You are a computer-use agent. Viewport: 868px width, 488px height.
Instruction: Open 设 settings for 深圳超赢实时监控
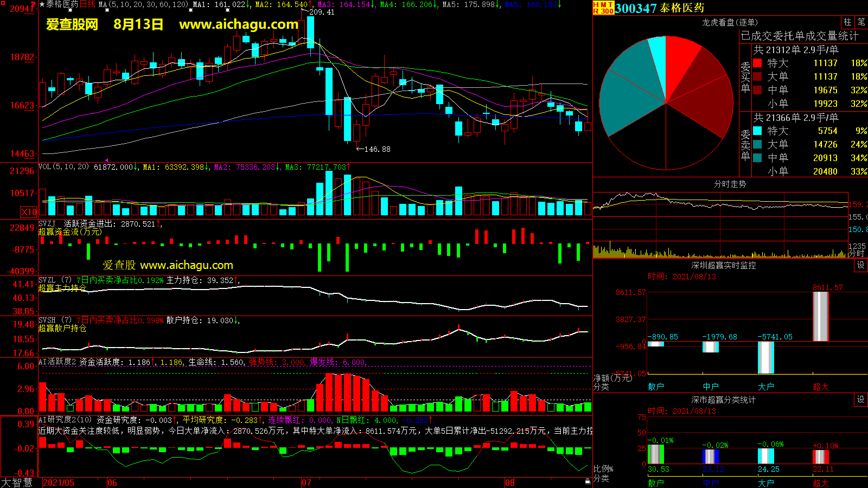(x=860, y=265)
